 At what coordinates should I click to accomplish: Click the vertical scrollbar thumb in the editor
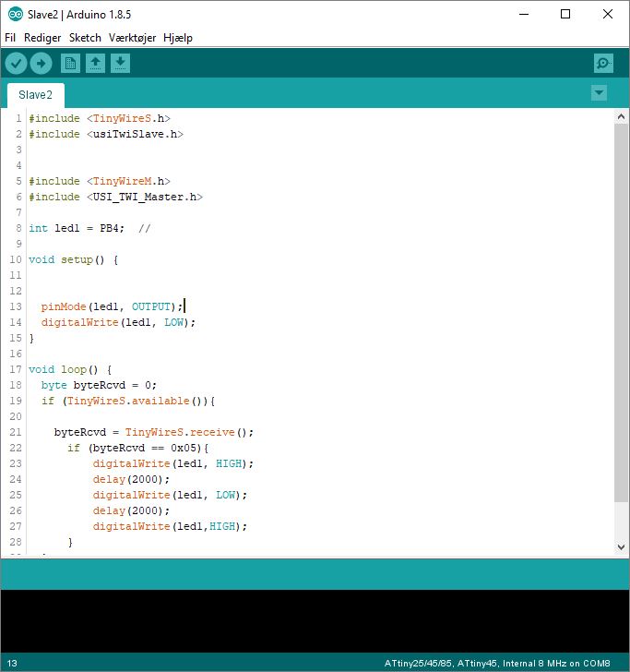(621, 313)
